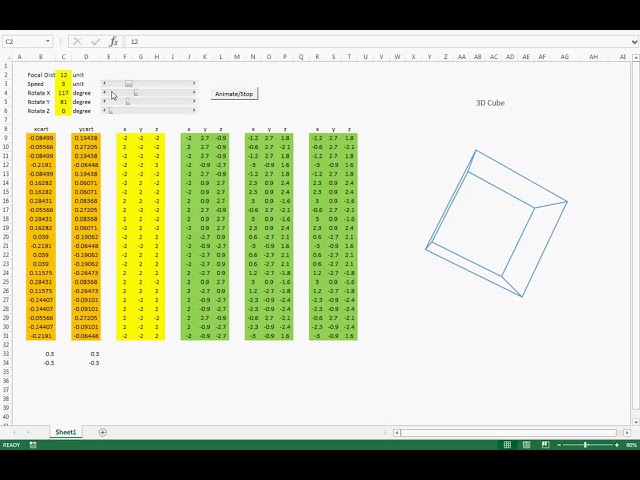Viewport: 640px width, 480px height.
Task: Click the wireframe cube drawing in the chart
Action: (496, 223)
